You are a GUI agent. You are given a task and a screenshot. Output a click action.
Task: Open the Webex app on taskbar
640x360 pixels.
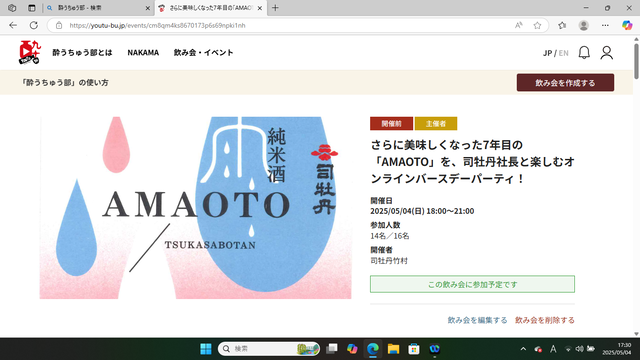coord(434,349)
